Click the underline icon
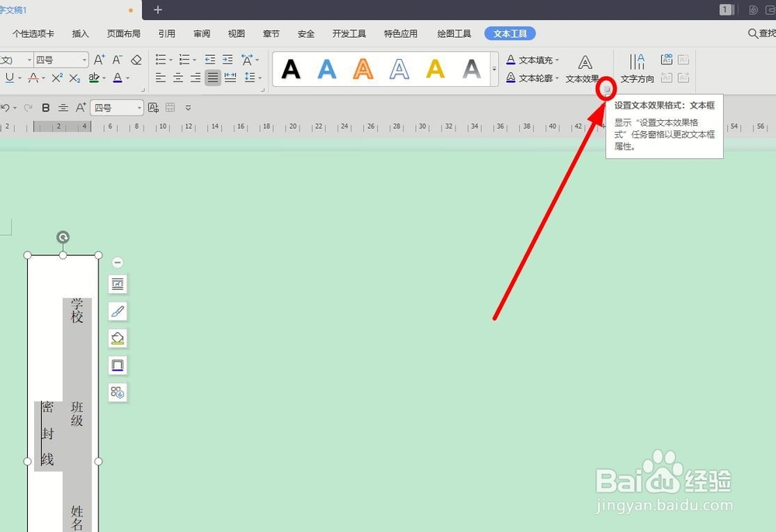776x532 pixels. tap(9, 78)
